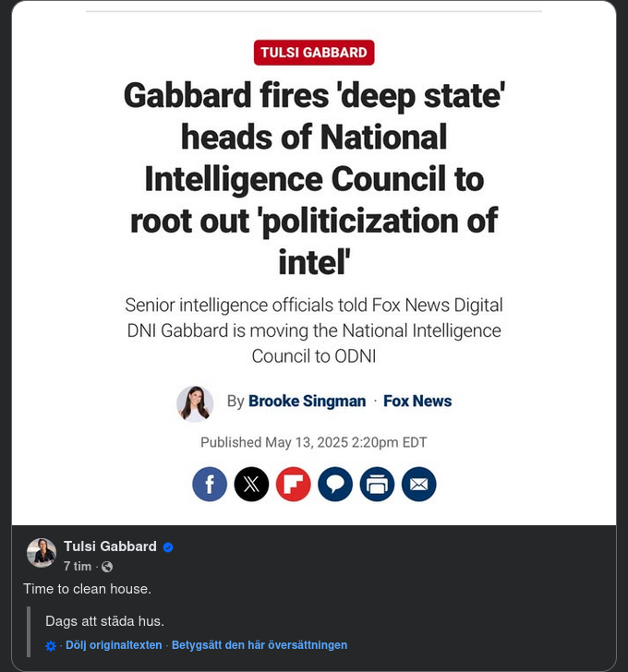The image size is (628, 672).
Task: Open Tulsi Gabbard's profile picture
Action: click(42, 552)
